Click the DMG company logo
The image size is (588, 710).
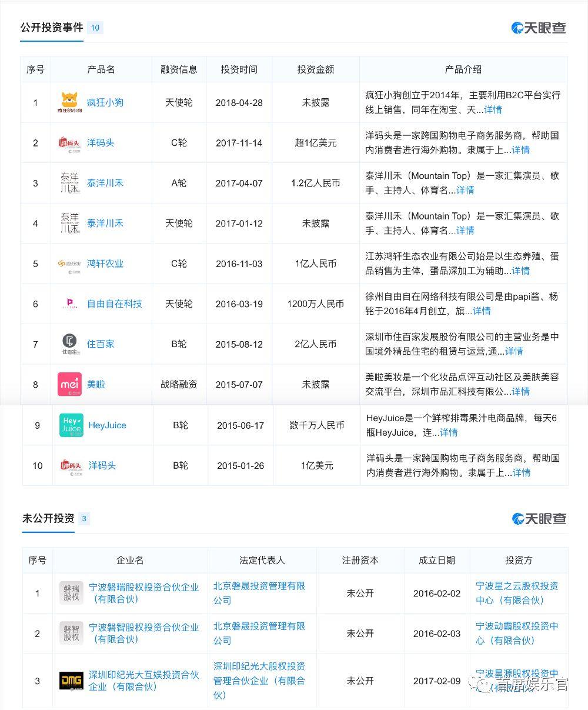(71, 681)
